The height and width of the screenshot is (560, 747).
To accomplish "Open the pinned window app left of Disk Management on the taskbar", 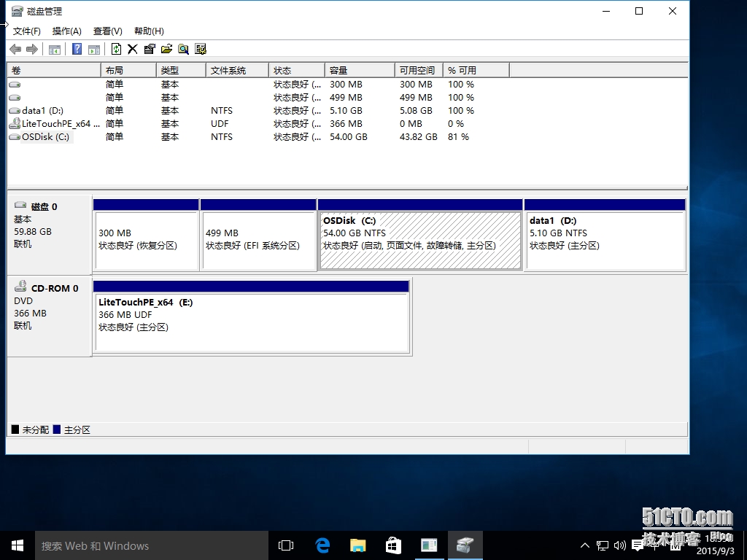I will tap(429, 545).
